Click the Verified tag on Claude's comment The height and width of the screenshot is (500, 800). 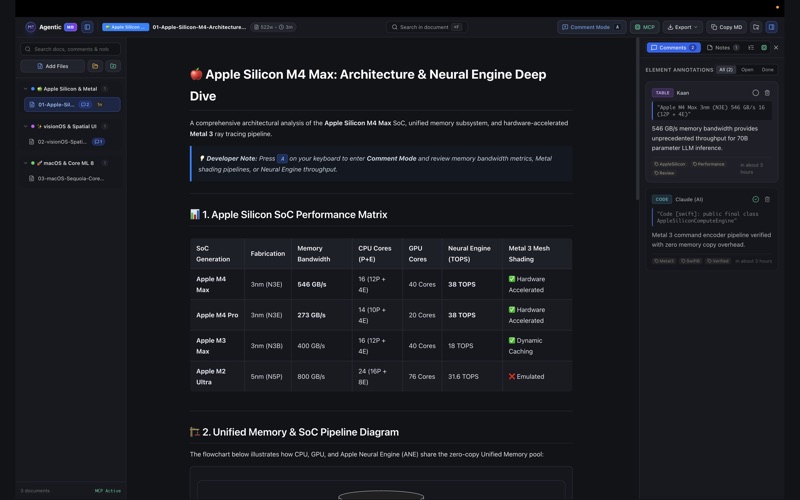(718, 261)
